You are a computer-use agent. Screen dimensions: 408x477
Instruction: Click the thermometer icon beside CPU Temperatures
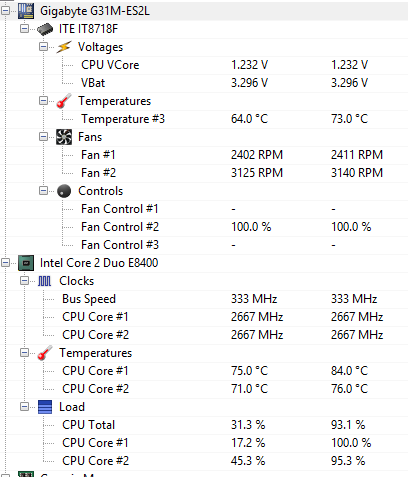pos(45,353)
